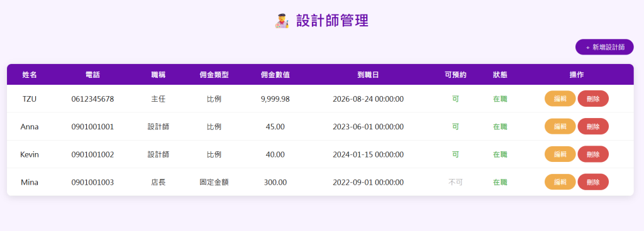The width and height of the screenshot is (644, 231).
Task: Open edit for Kevin's record
Action: [x=560, y=154]
